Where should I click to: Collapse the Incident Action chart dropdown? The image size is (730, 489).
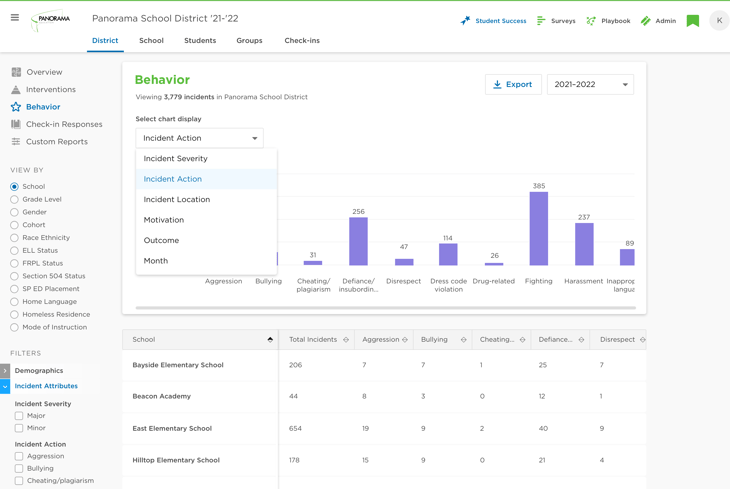pos(199,138)
